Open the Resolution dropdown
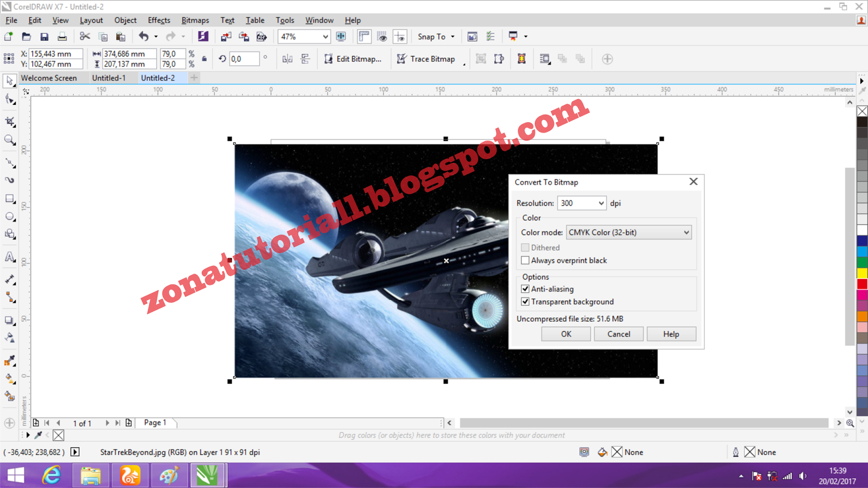Image resolution: width=868 pixels, height=488 pixels. [601, 203]
